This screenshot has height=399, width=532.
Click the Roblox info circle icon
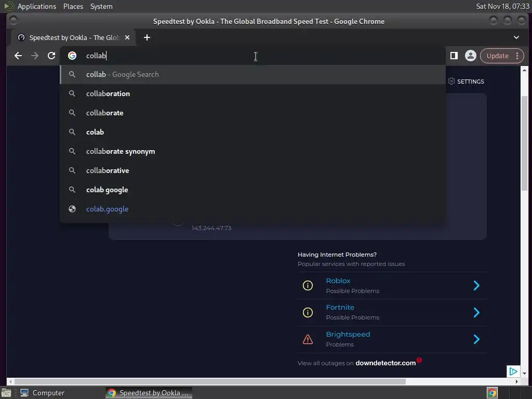pos(308,285)
